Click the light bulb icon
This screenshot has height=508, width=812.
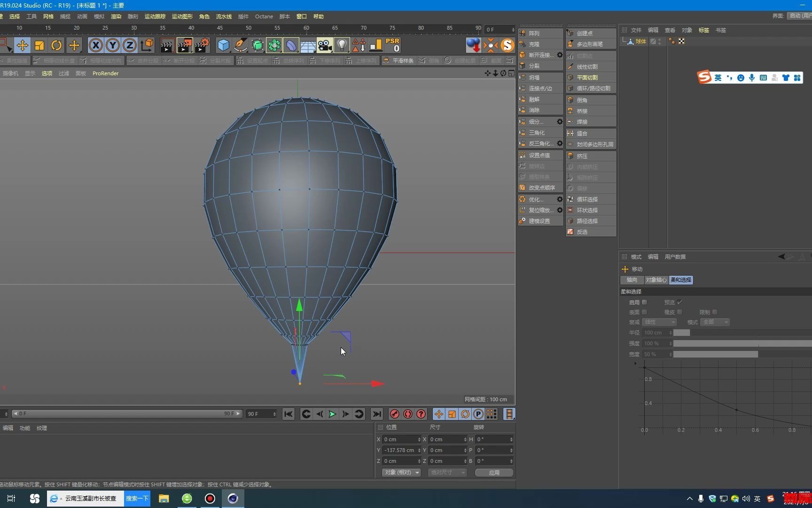pos(342,45)
